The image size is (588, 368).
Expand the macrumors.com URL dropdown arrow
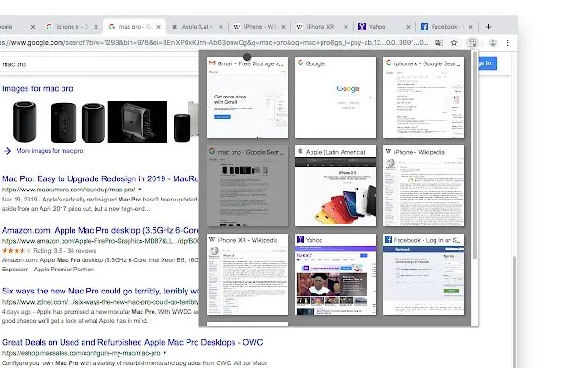pos(140,190)
